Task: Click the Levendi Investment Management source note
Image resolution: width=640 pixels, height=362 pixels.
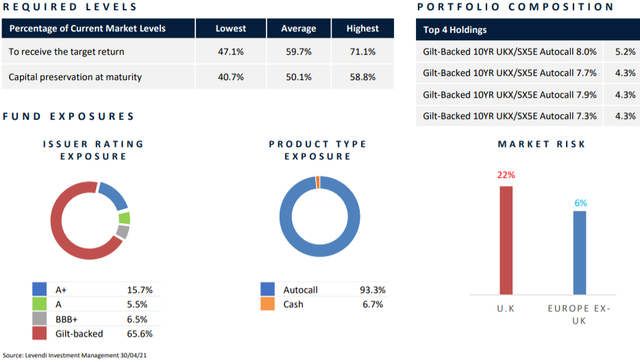Action: 74,355
